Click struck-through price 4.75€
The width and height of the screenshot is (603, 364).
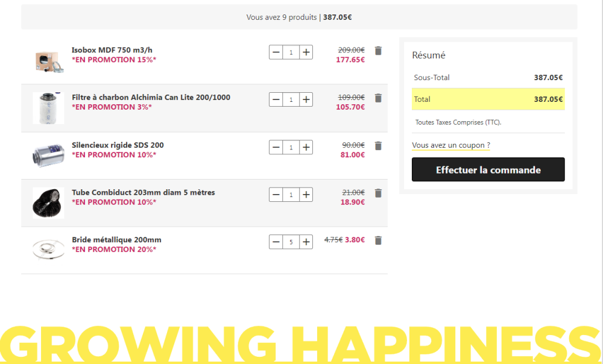click(333, 239)
